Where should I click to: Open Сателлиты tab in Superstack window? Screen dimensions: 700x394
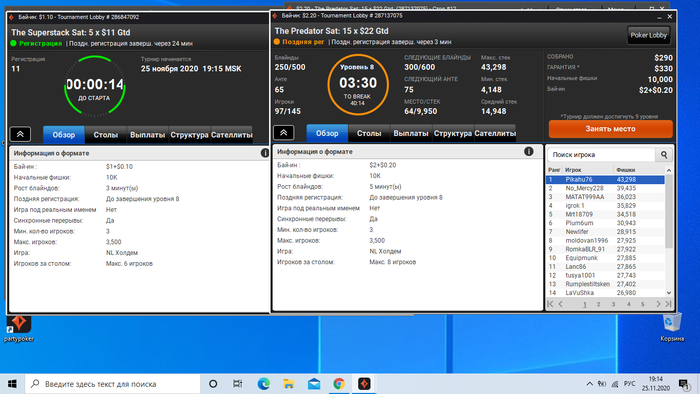231,135
